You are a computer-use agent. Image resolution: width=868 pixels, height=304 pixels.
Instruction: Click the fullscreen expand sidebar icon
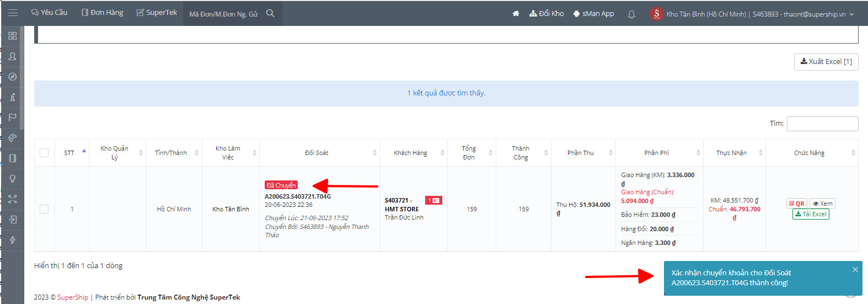tap(13, 199)
